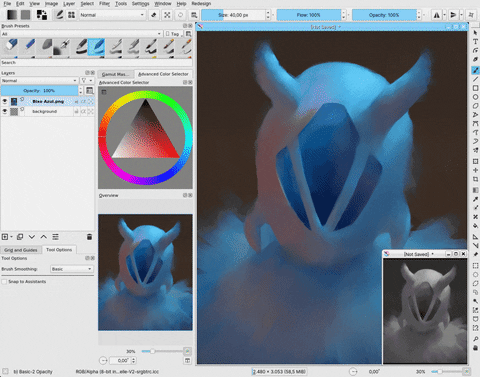Expand the horizontal mirror options arrow

click(x=445, y=15)
